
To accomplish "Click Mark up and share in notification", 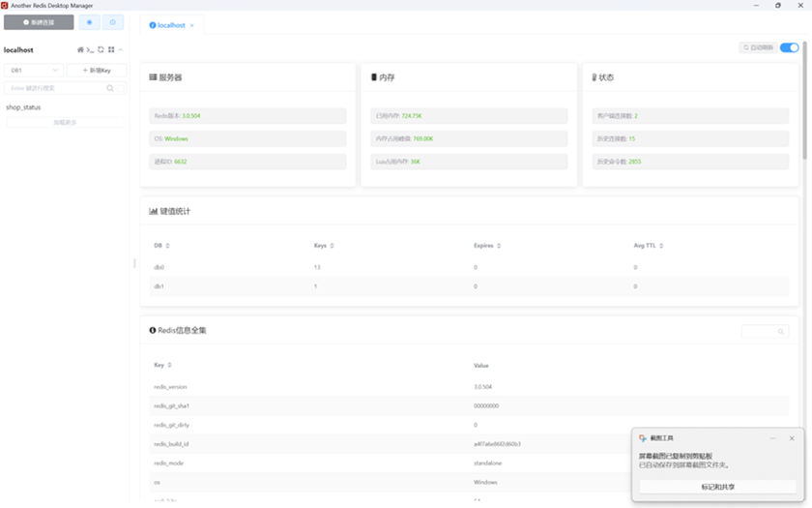I will [x=717, y=487].
